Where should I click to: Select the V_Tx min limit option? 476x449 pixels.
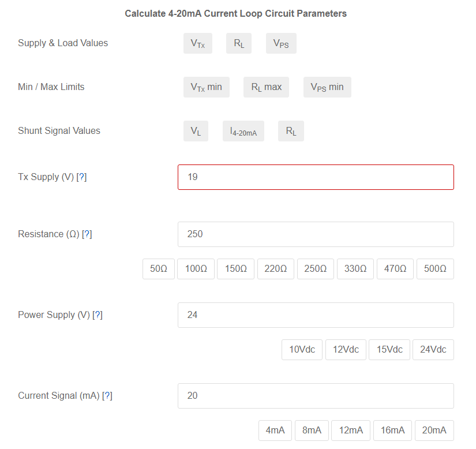[207, 87]
